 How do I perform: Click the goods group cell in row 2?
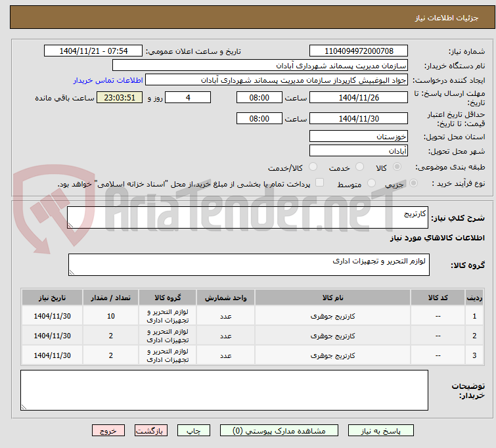pyautogui.click(x=168, y=336)
